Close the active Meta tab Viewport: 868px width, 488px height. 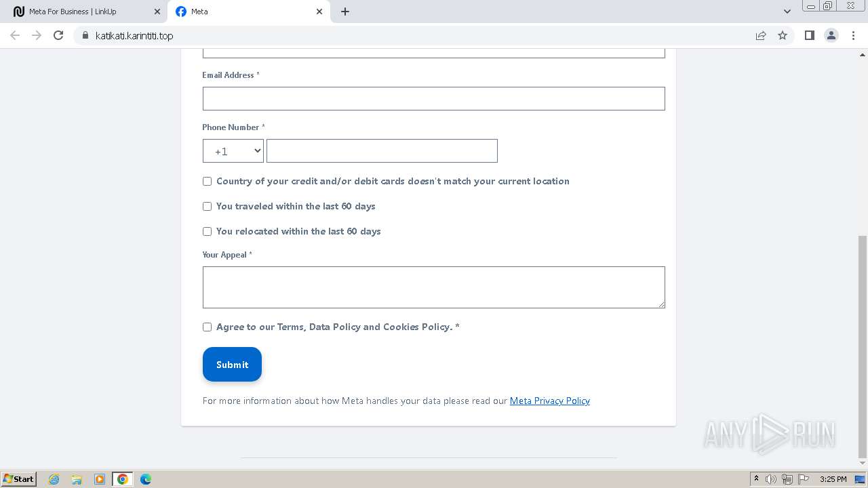(x=319, y=12)
